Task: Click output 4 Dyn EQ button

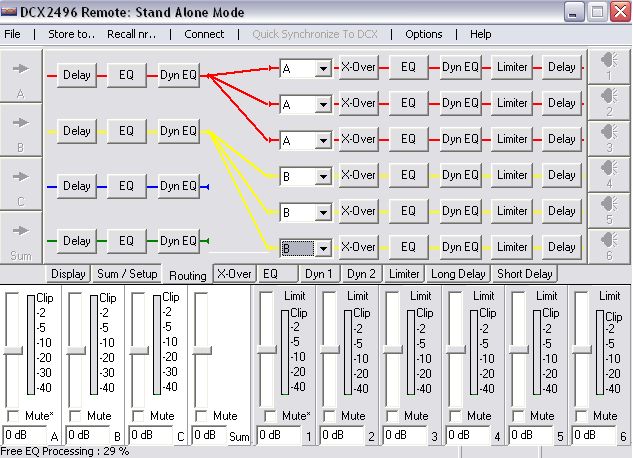Action: [460, 175]
